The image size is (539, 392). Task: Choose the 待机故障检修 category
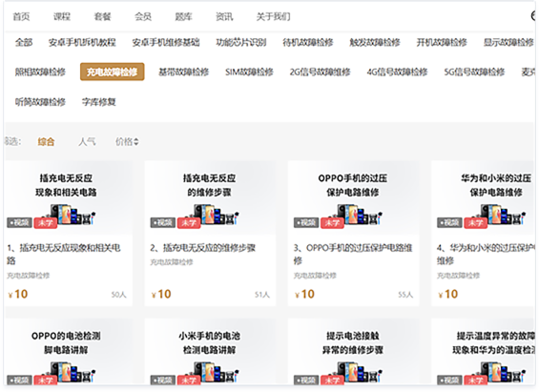pyautogui.click(x=308, y=42)
